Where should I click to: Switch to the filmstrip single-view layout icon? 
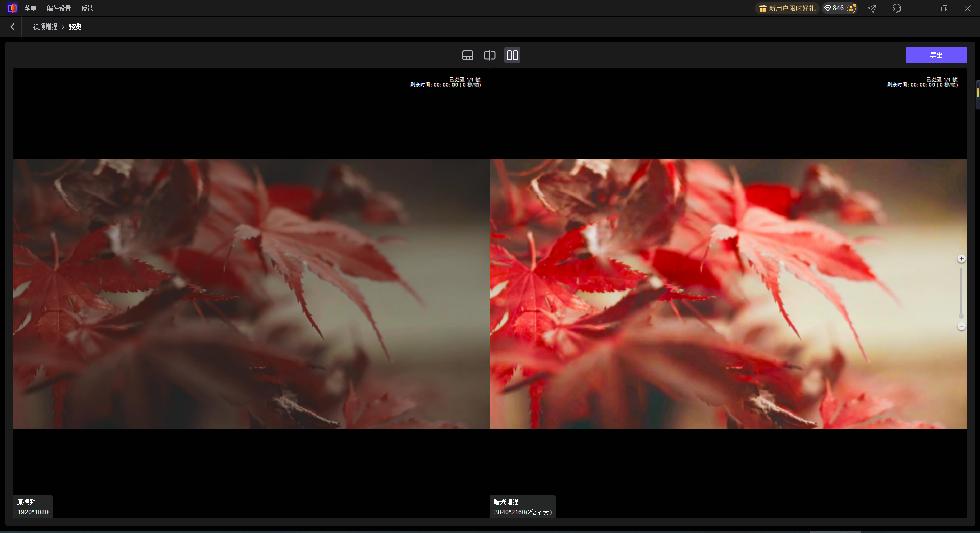tap(467, 55)
